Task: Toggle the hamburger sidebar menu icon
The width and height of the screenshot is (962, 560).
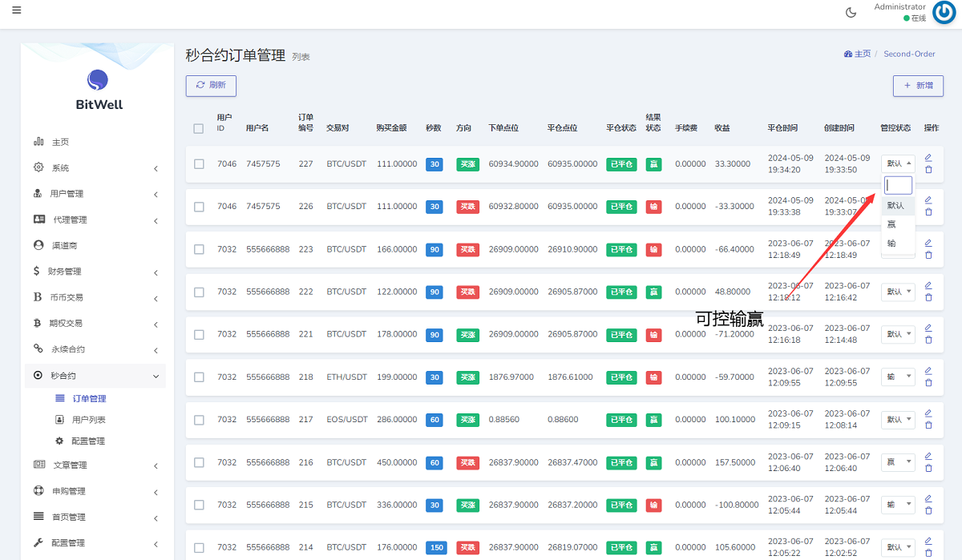Action: (x=17, y=10)
